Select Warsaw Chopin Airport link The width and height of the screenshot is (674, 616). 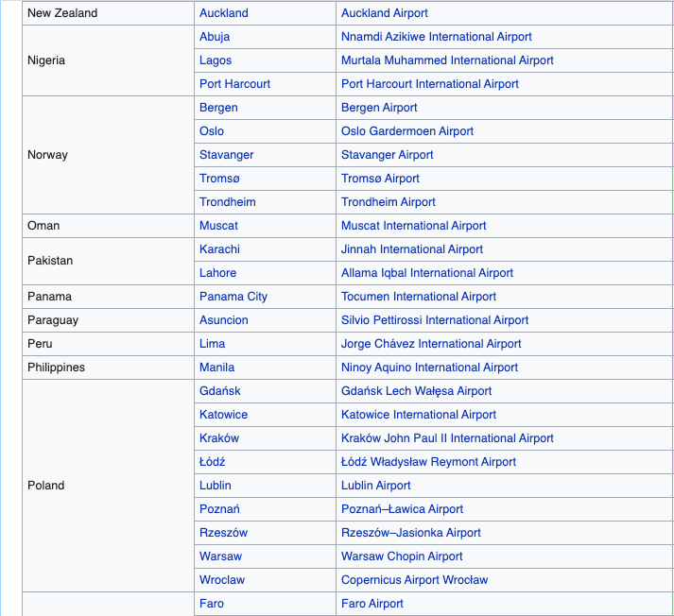pyautogui.click(x=402, y=556)
